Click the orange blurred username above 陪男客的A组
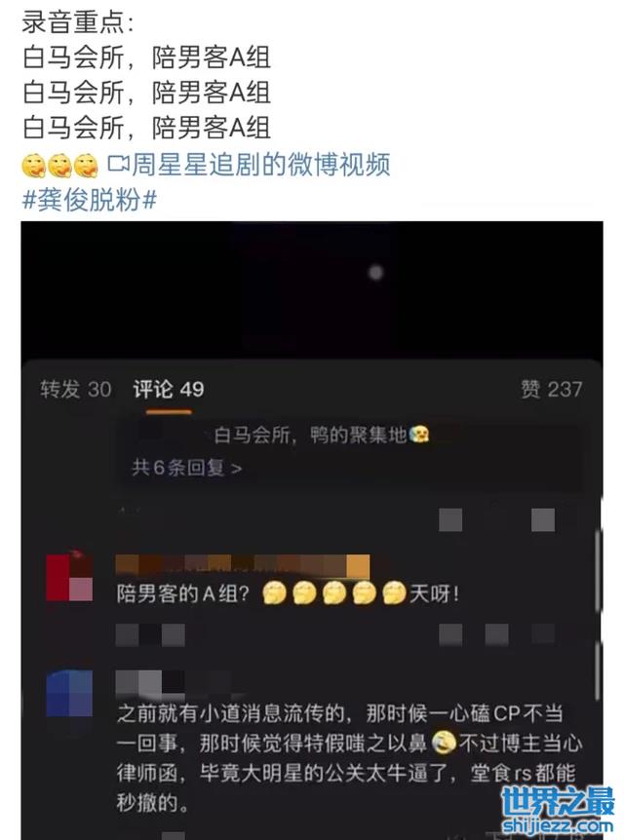This screenshot has width=624, height=840. click(243, 567)
